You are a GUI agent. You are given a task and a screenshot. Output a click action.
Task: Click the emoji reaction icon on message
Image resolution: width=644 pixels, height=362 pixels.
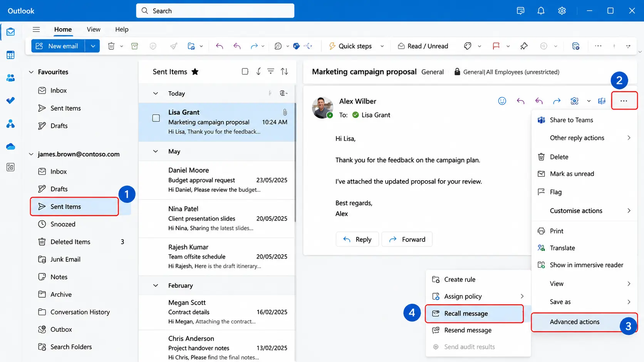(502, 101)
